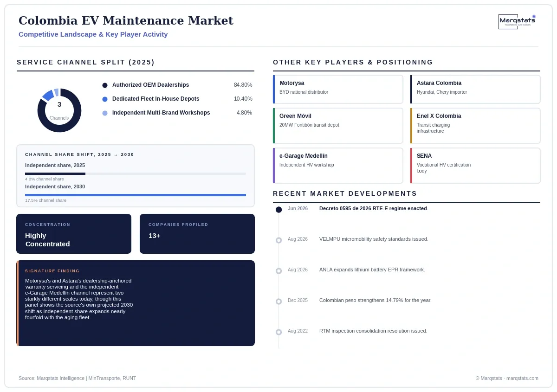Viewport: 557px width, 392px height.
Task: Click the 20MW Fontibón transit depot description
Action: coord(309,125)
